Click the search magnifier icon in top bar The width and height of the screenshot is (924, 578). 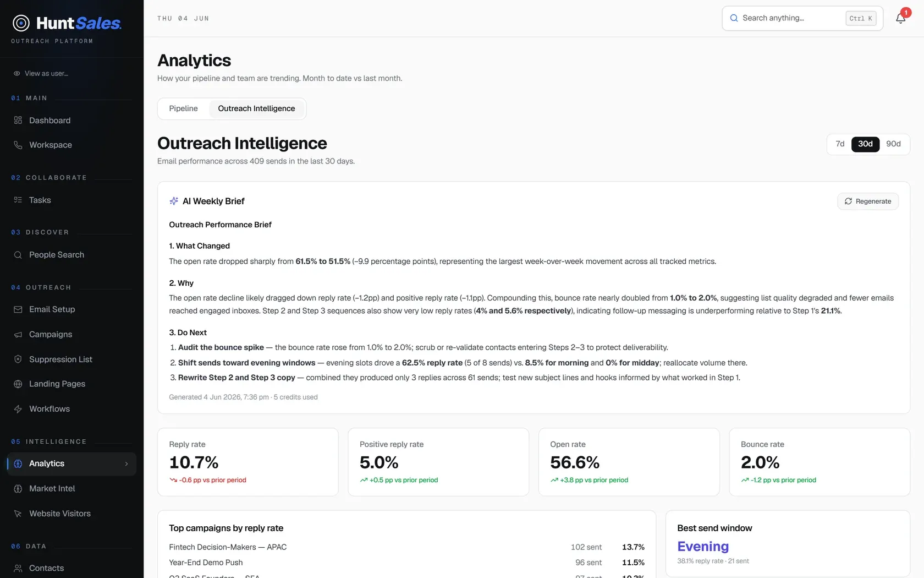pos(734,18)
